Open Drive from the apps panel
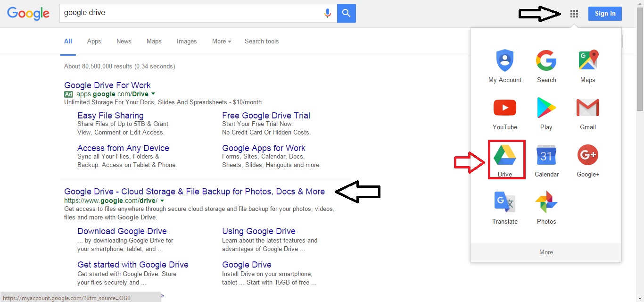Image resolution: width=644 pixels, height=302 pixels. pos(505,159)
